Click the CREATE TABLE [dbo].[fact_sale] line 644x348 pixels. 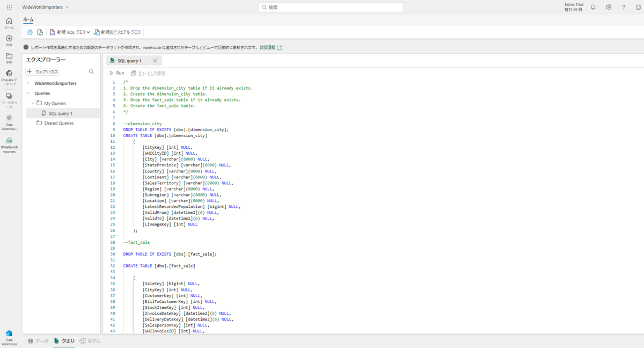159,266
